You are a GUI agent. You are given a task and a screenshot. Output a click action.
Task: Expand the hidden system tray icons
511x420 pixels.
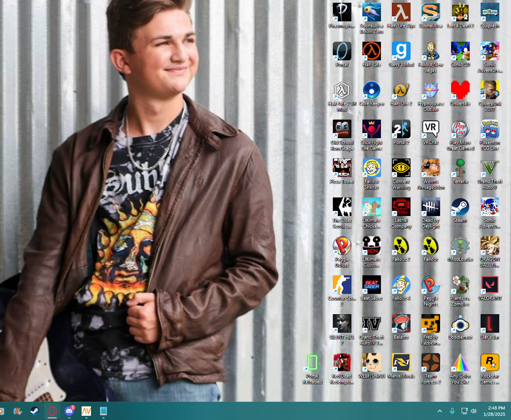point(440,411)
